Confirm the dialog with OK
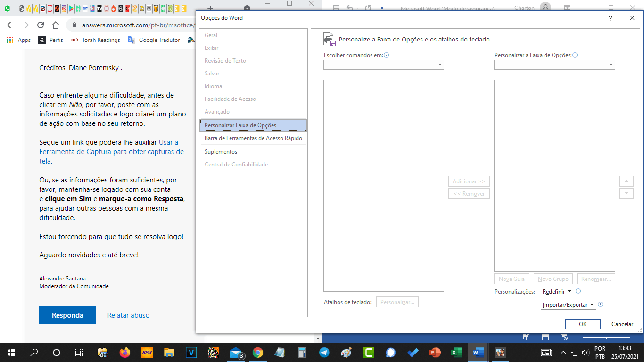 tap(583, 324)
